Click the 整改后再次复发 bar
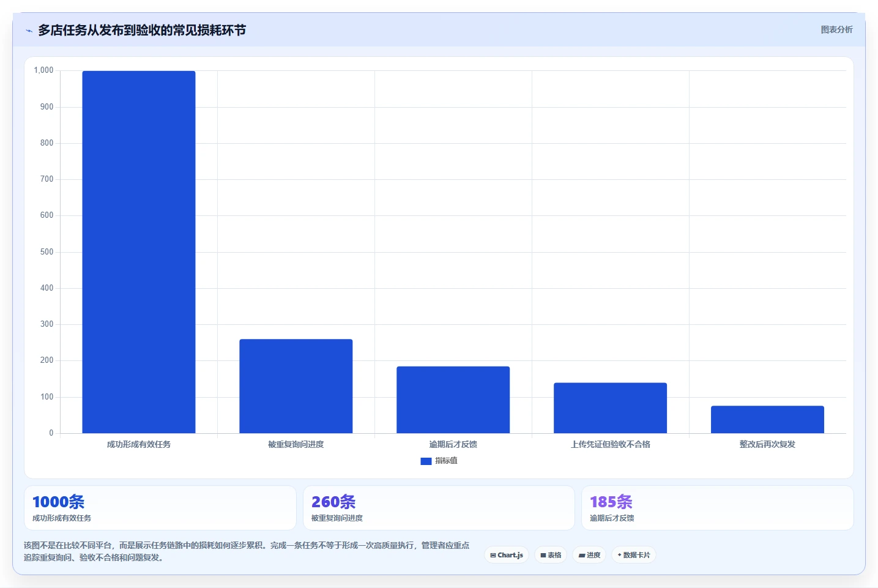The width and height of the screenshot is (878, 588). [768, 420]
